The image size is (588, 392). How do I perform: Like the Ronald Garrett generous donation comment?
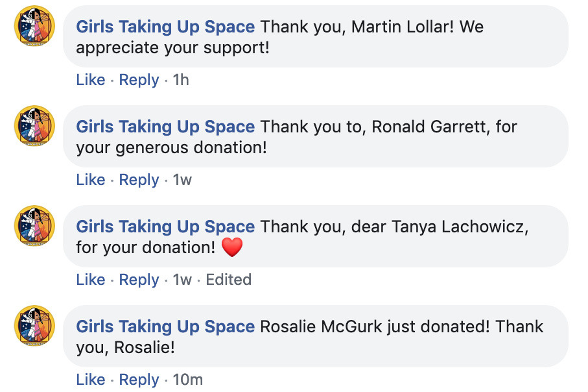(90, 180)
